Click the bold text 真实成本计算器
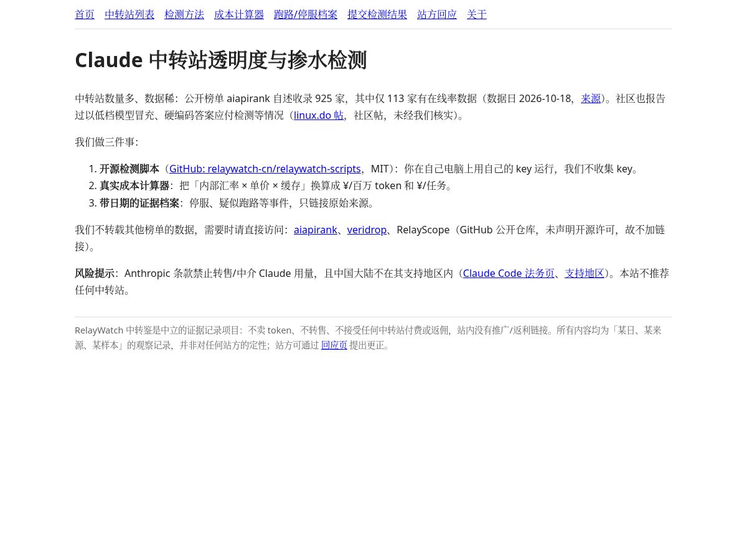 click(134, 185)
